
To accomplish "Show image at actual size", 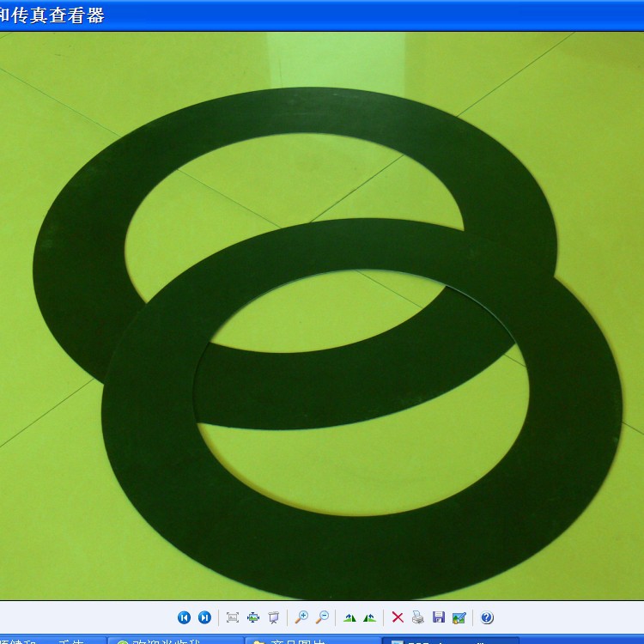I will pyautogui.click(x=253, y=617).
